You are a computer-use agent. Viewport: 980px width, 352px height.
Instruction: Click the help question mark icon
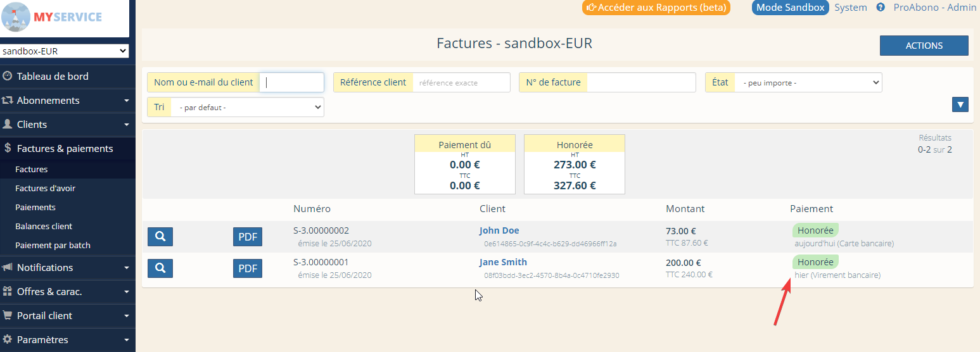tap(881, 8)
